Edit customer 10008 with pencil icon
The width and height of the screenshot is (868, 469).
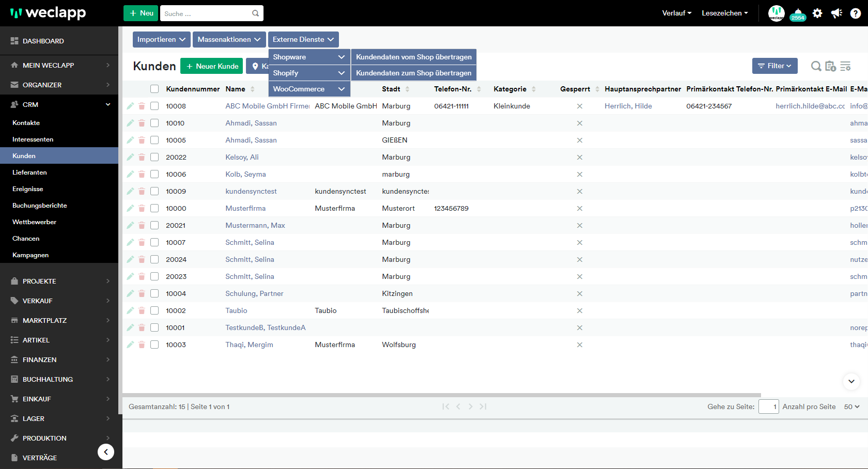click(x=130, y=106)
